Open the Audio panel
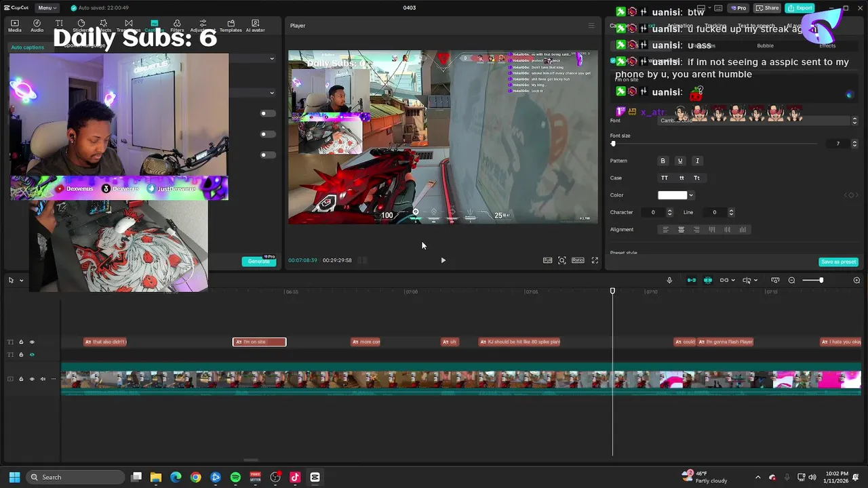This screenshot has height=488, width=868. point(37,26)
